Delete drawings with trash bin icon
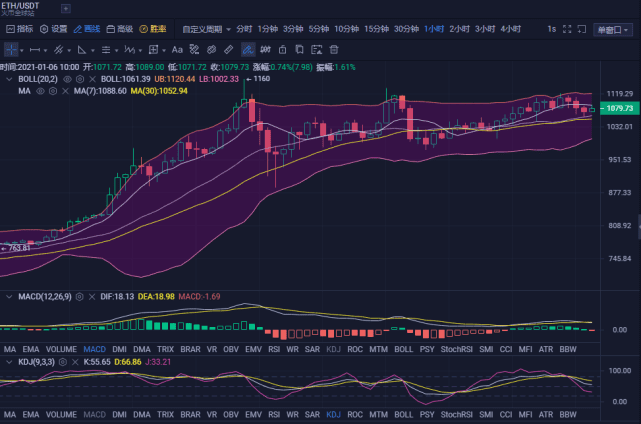 coord(334,50)
